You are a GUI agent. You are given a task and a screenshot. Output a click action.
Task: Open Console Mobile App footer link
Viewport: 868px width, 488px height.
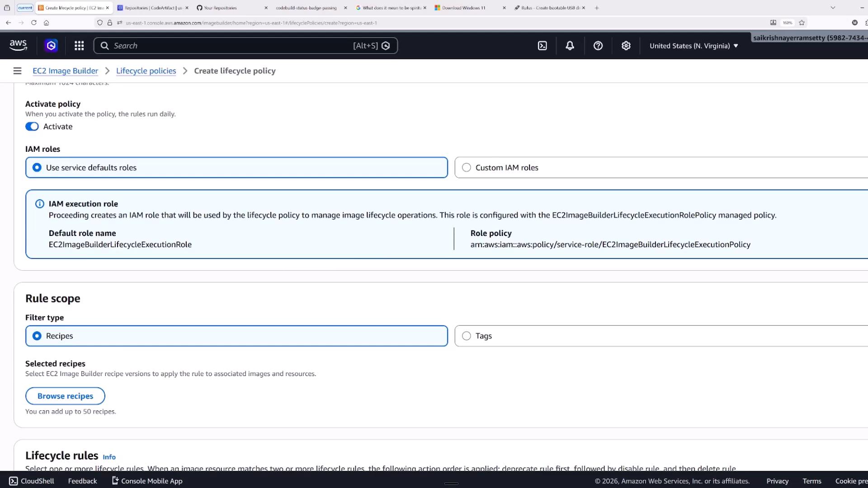click(147, 481)
